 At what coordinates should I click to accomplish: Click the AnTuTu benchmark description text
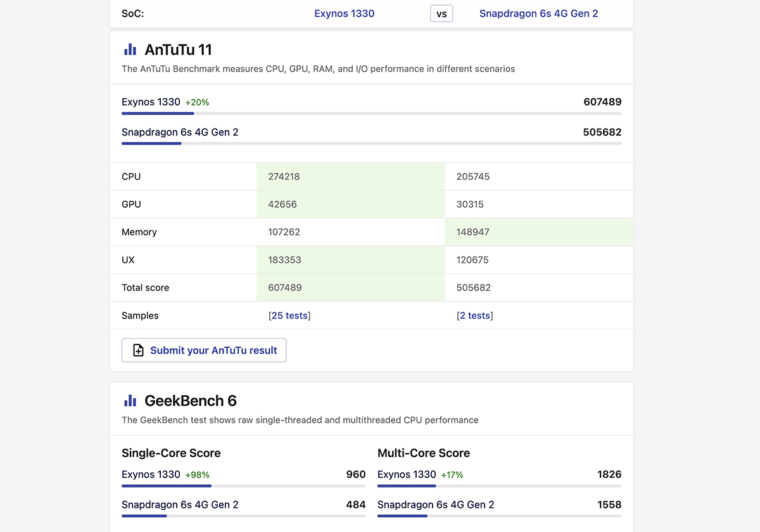coord(319,69)
